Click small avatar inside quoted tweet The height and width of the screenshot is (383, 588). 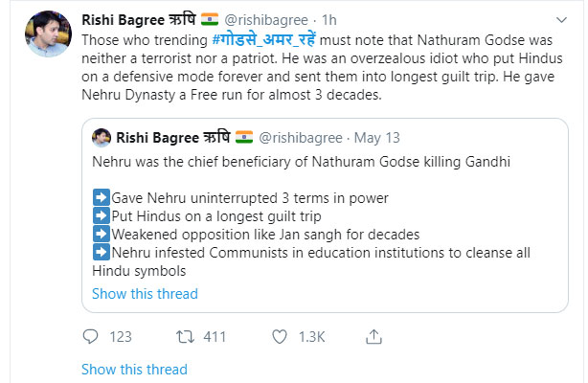tap(102, 138)
